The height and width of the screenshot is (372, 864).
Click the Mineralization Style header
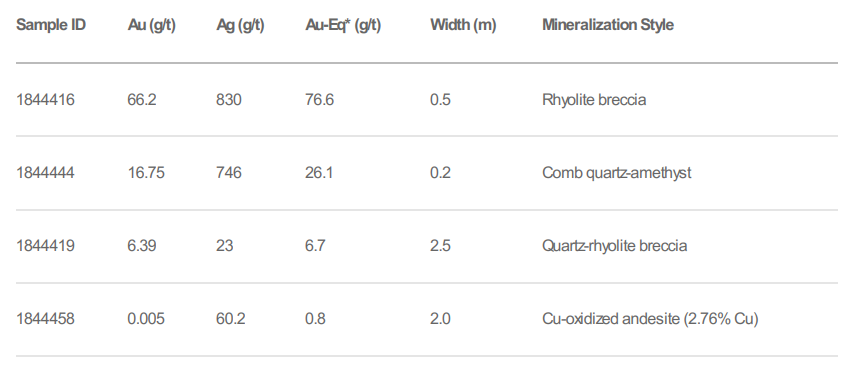[608, 25]
